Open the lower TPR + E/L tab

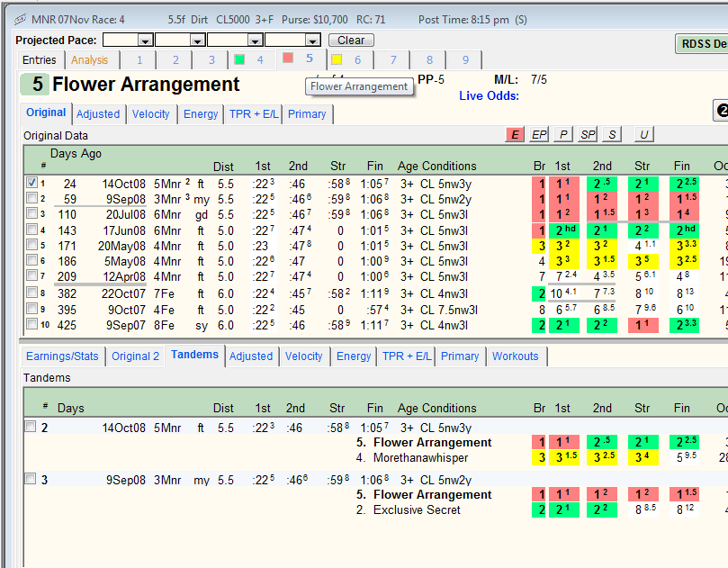point(407,356)
